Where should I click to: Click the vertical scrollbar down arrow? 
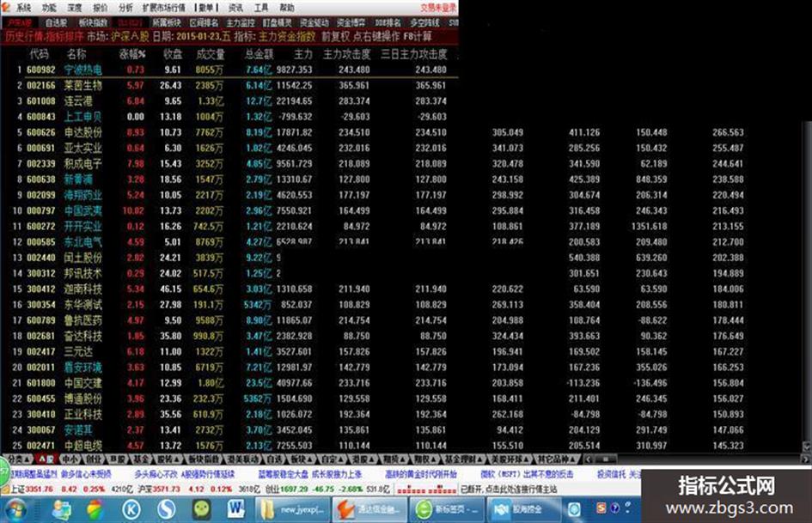click(806, 447)
